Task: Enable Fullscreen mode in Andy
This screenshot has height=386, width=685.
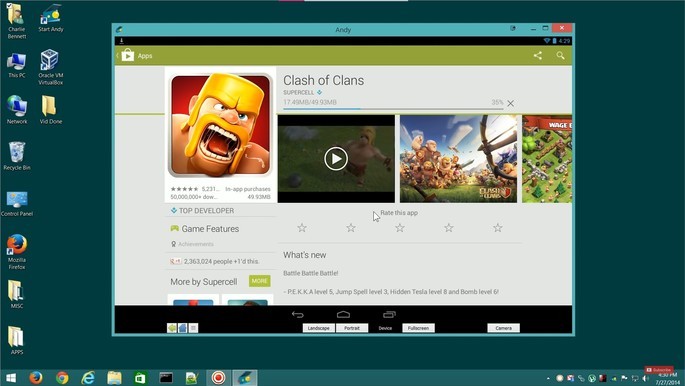Action: click(418, 328)
